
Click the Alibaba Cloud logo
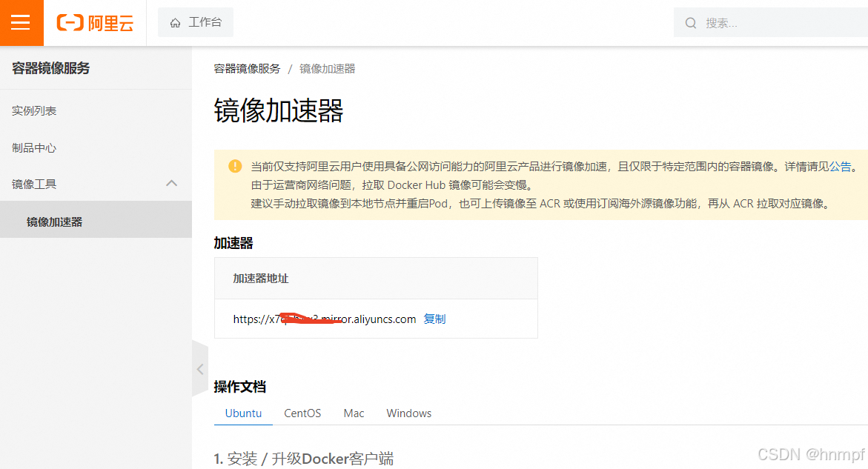95,23
